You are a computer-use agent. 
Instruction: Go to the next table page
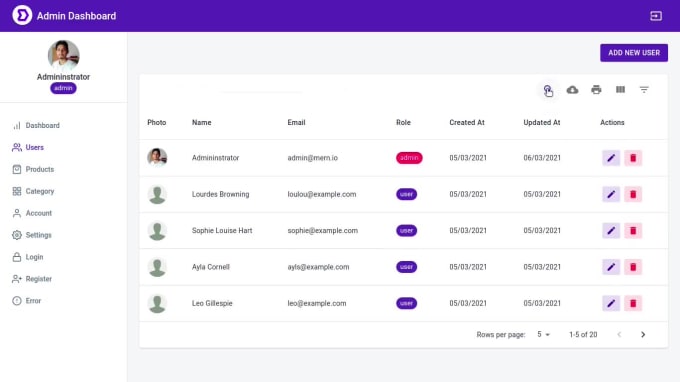(643, 334)
